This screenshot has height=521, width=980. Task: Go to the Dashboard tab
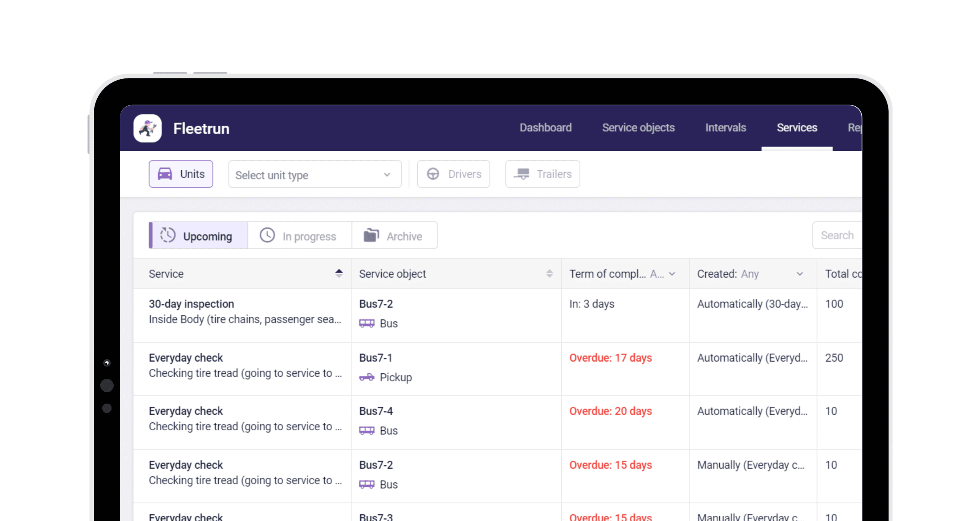[546, 128]
